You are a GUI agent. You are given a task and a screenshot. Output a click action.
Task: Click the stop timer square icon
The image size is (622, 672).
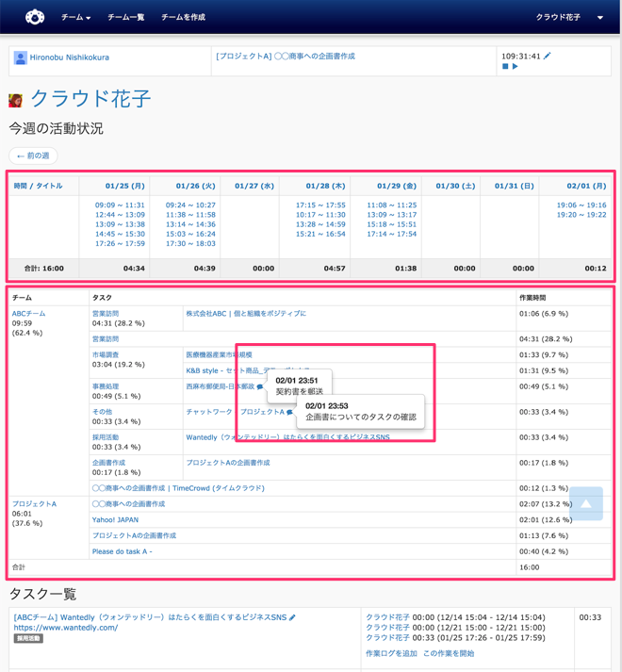coord(505,67)
